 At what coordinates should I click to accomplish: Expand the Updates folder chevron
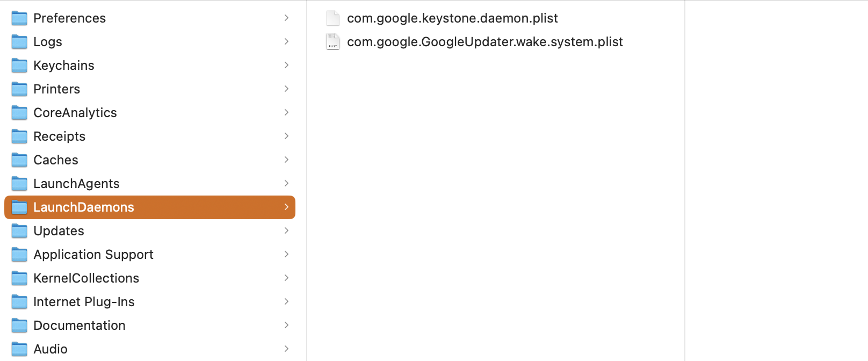pyautogui.click(x=286, y=230)
